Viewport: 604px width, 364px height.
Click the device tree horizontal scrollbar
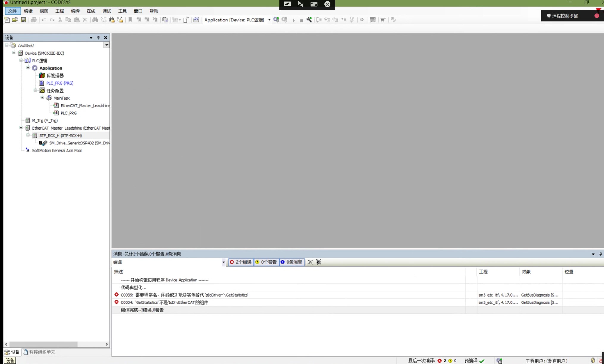point(43,344)
